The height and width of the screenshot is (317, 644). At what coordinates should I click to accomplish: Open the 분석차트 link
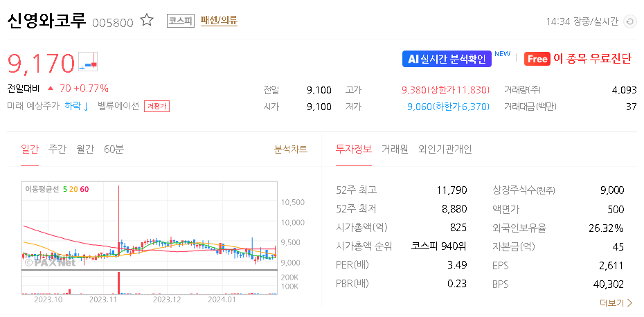[x=291, y=149]
